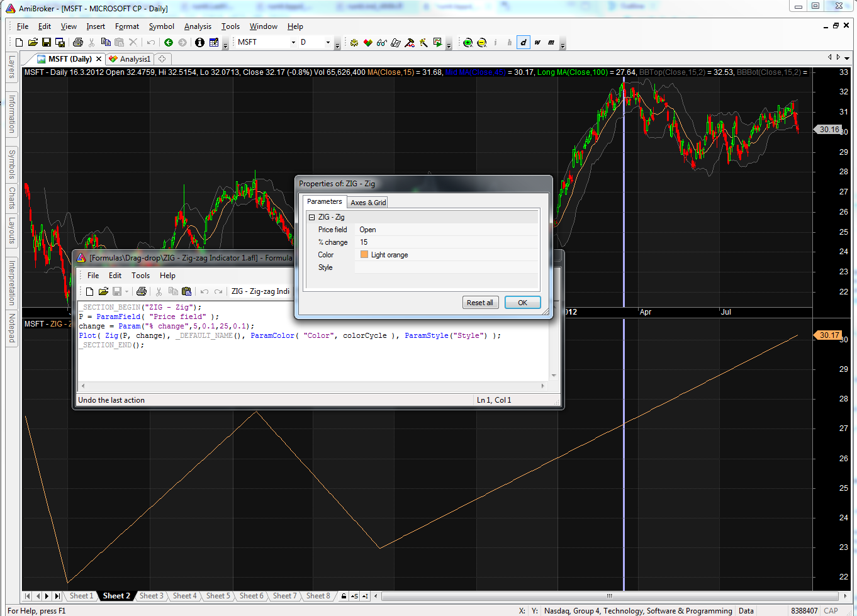Click the Reset all button
The width and height of the screenshot is (857, 616).
[x=480, y=303]
